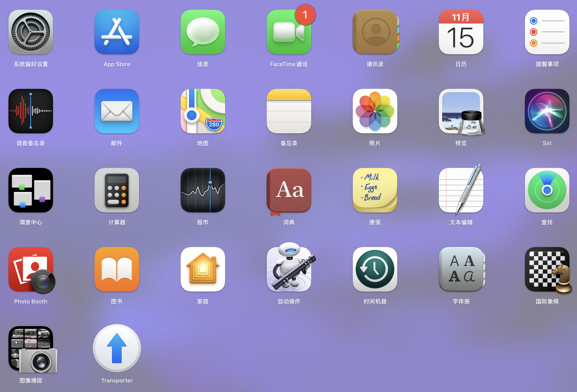577x392 pixels.
Task: Click the "调度中心" label text
Action: 30,222
